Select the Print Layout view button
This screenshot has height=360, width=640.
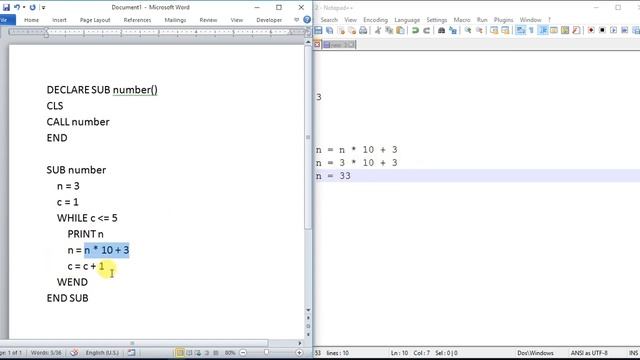(x=180, y=353)
